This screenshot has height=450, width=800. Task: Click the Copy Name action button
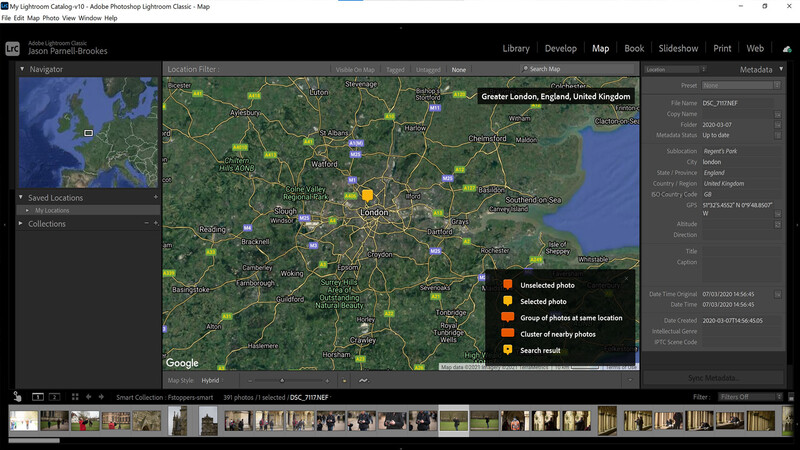pyautogui.click(x=778, y=114)
